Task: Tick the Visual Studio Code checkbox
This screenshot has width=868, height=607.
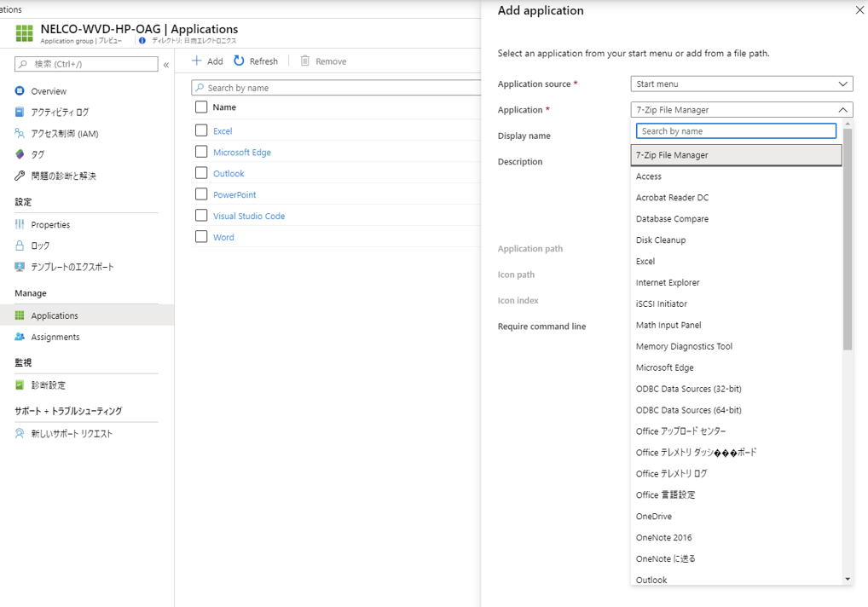Action: [201, 216]
